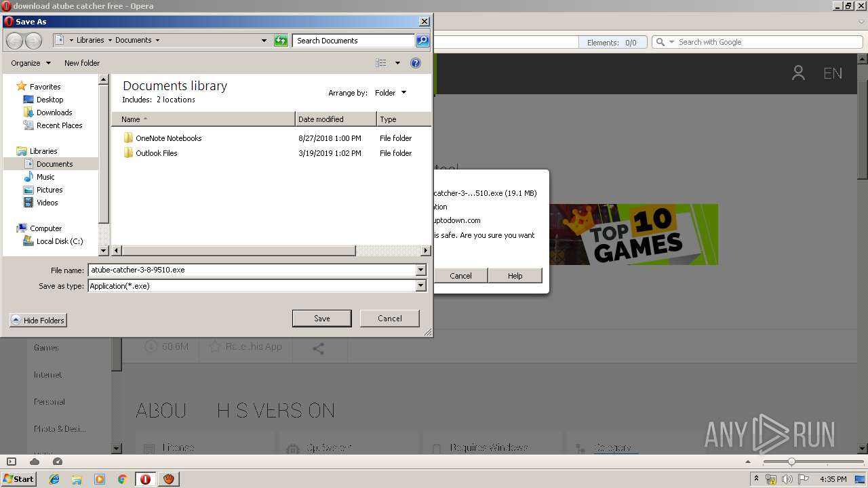Click the baseball glove app on taskbar
The height and width of the screenshot is (488, 868).
point(168,479)
